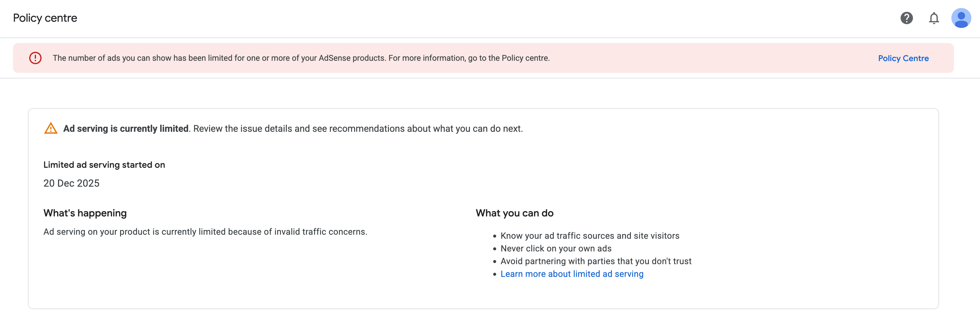Click Avoid partnering with parties bullet
The image size is (980, 333).
596,261
